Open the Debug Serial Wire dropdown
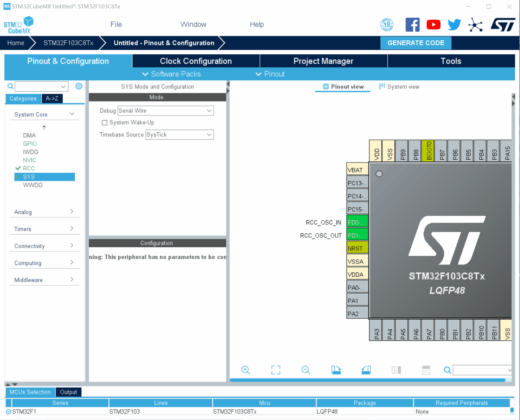 coord(166,111)
